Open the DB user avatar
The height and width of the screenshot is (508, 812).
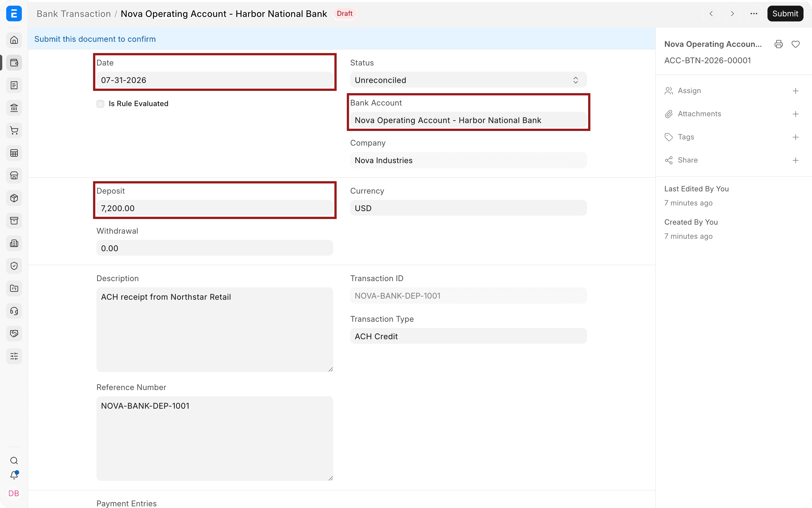14,493
